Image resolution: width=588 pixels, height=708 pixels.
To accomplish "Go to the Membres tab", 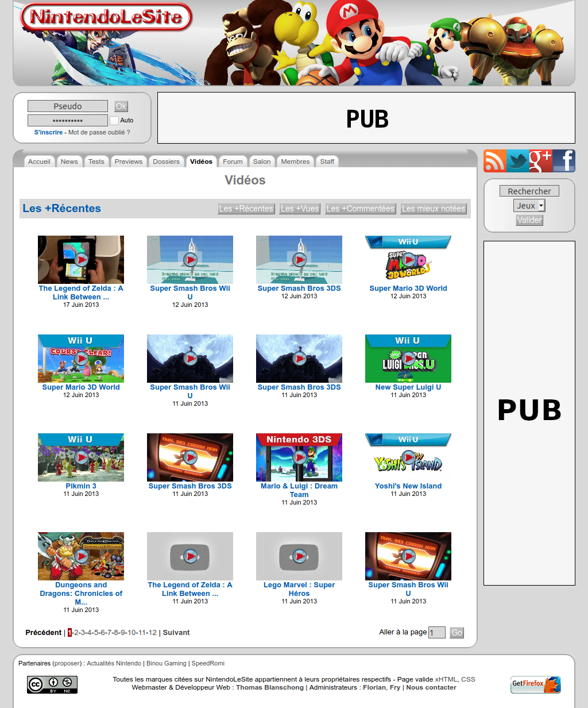I will (x=295, y=161).
